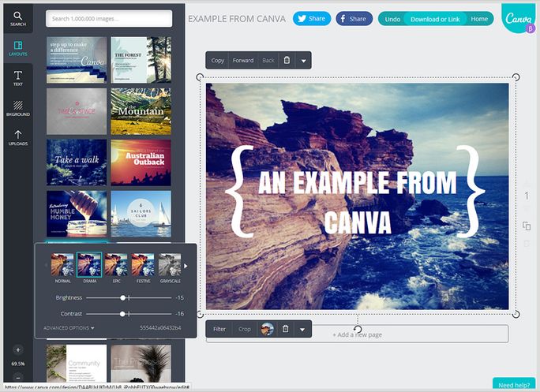Click the top-right resize handle of selection

[516, 77]
